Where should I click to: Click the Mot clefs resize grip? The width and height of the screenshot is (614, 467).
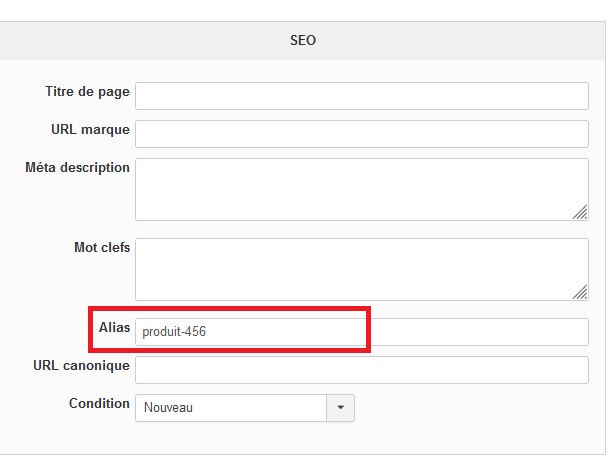[581, 292]
